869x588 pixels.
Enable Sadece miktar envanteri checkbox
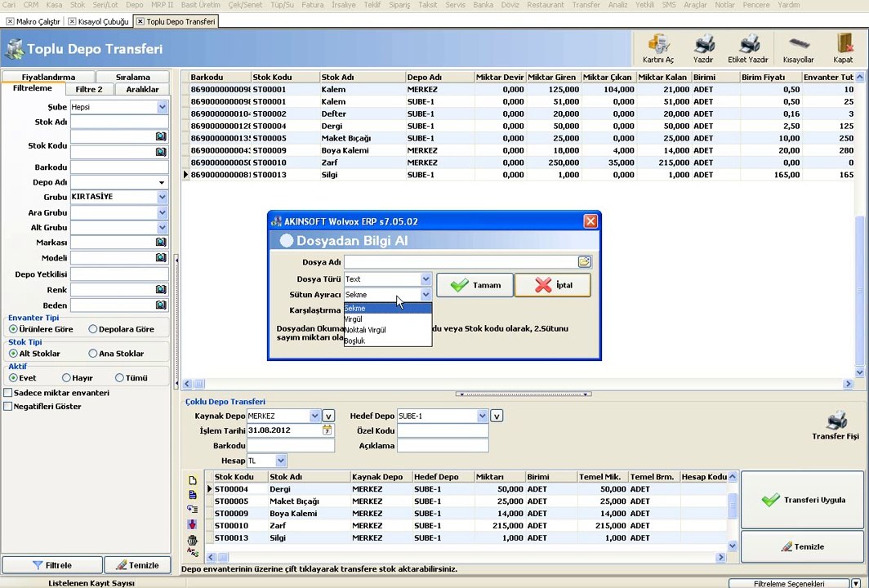point(8,393)
